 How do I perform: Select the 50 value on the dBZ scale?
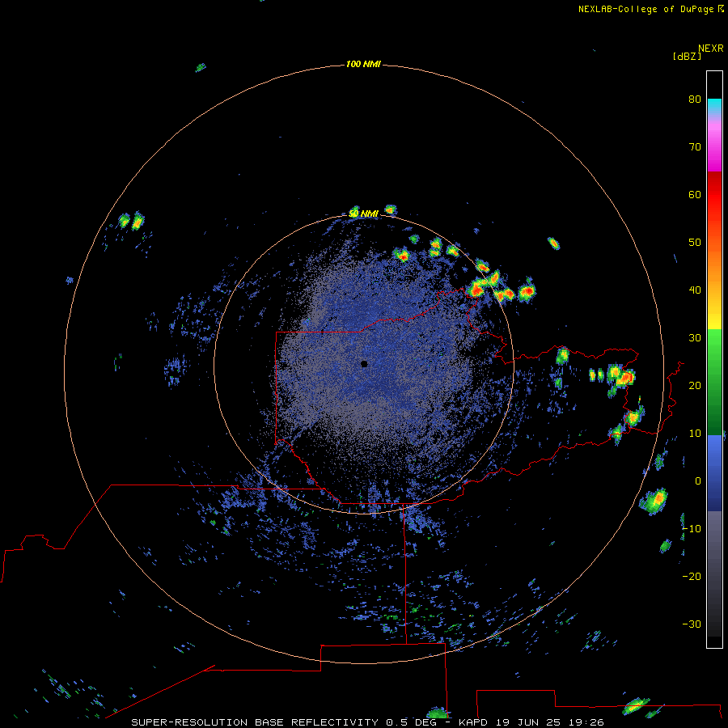(x=695, y=243)
